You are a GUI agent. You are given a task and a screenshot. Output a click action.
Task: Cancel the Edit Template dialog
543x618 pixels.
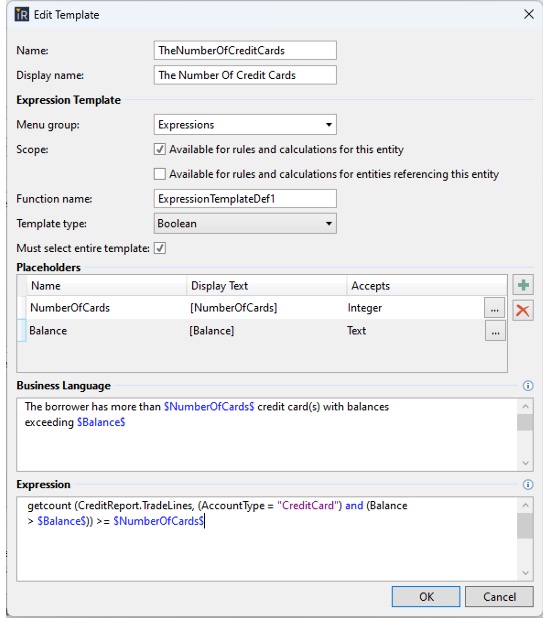point(499,597)
